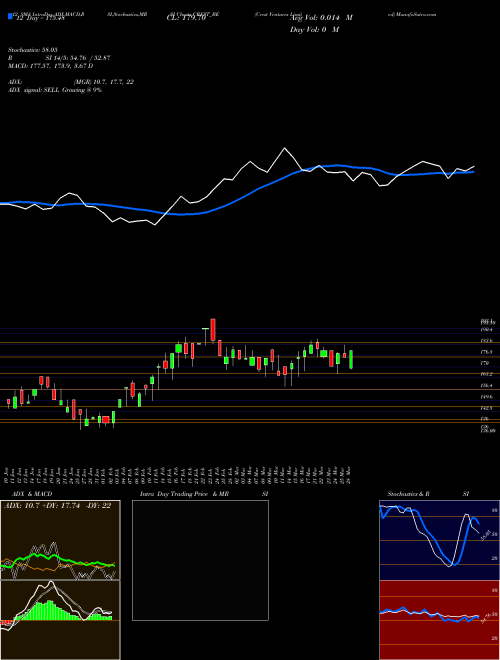Open the red RSI mini chart
Image resolution: width=500 pixels, height=660 pixels.
click(x=439, y=620)
